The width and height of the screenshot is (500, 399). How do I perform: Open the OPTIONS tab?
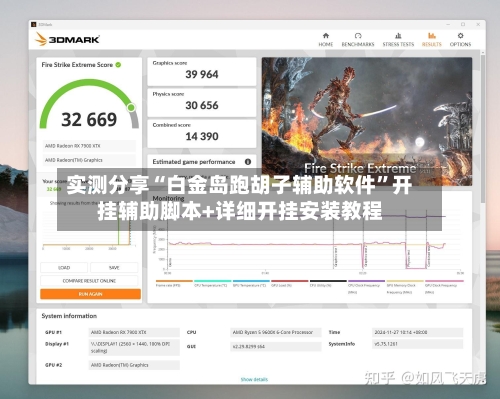point(460,40)
